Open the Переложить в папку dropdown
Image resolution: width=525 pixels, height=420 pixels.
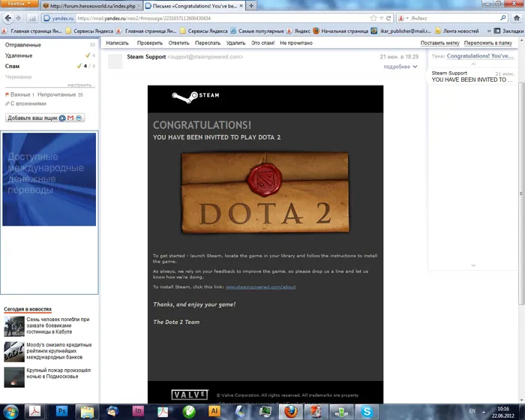coord(487,43)
